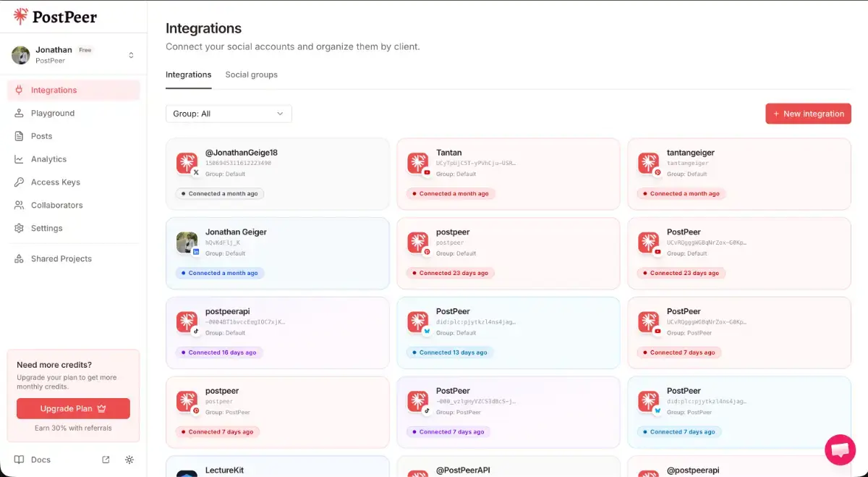Open the tantangeiger integration card title
Viewport: 868px width, 477px height.
[690, 153]
